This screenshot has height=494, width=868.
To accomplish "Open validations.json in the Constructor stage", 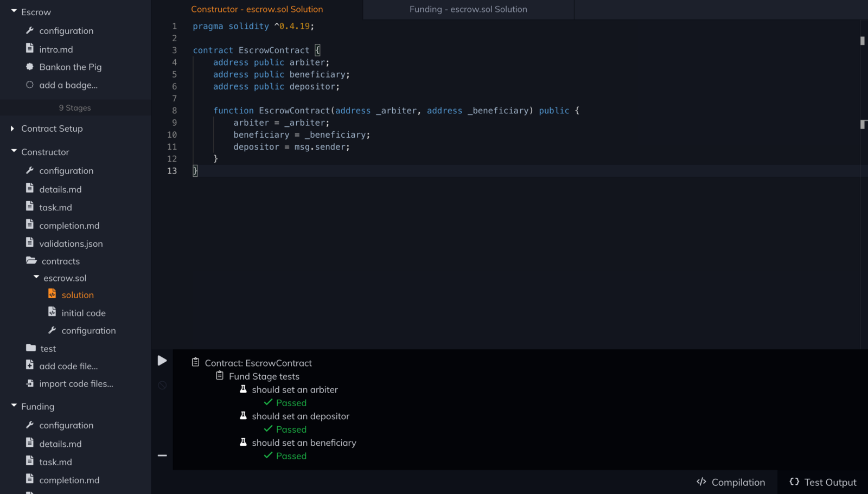I will click(x=31, y=243).
